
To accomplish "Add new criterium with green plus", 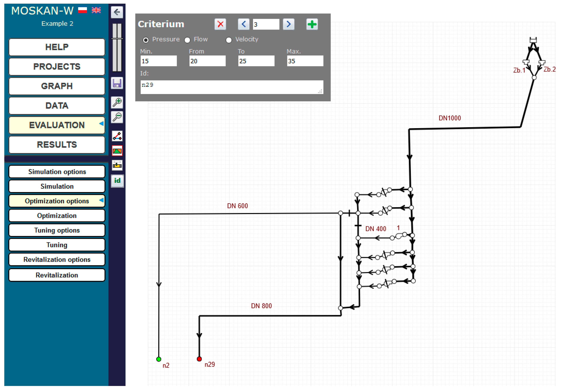I will click(x=312, y=24).
